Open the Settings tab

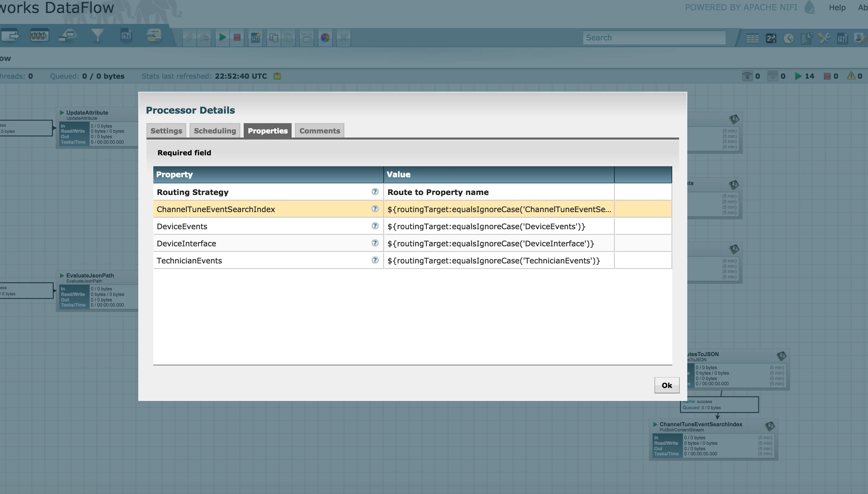click(166, 131)
